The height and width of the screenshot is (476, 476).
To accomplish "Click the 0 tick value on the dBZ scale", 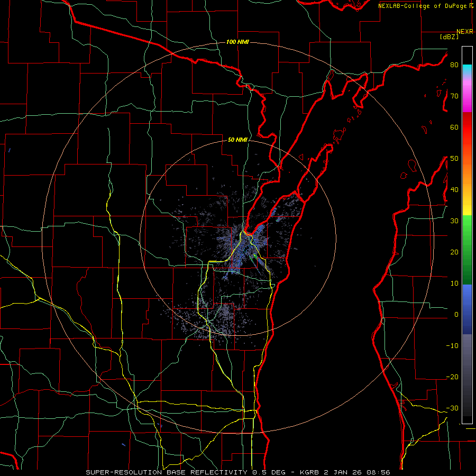I will pos(456,315).
